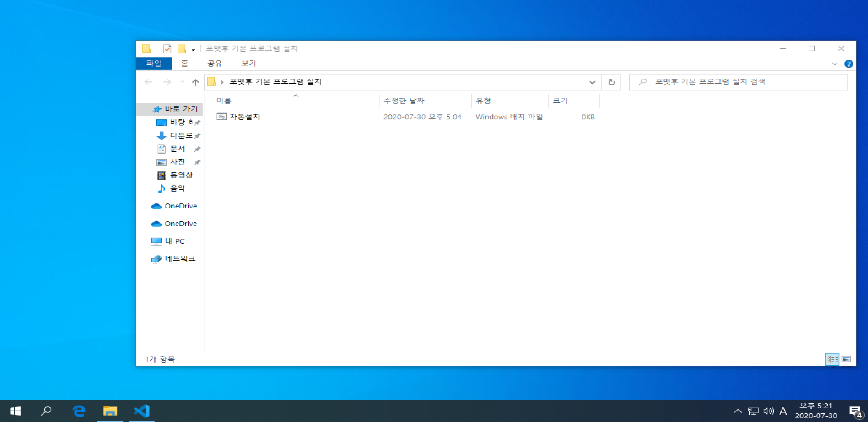Screen dimensions: 868x422
Task: Open the Customize Quick Access Toolbar dropdown
Action: 193,49
